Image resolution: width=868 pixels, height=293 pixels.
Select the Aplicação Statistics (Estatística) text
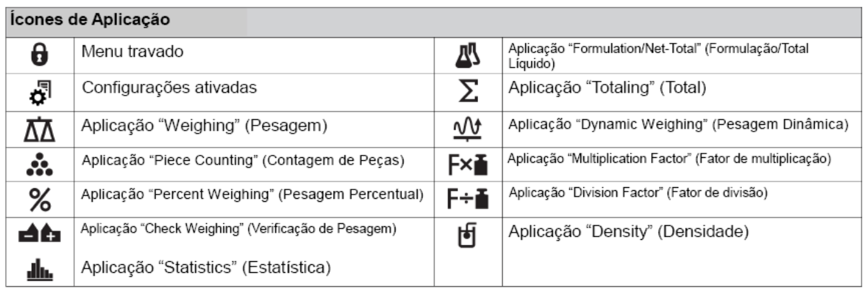point(206,267)
